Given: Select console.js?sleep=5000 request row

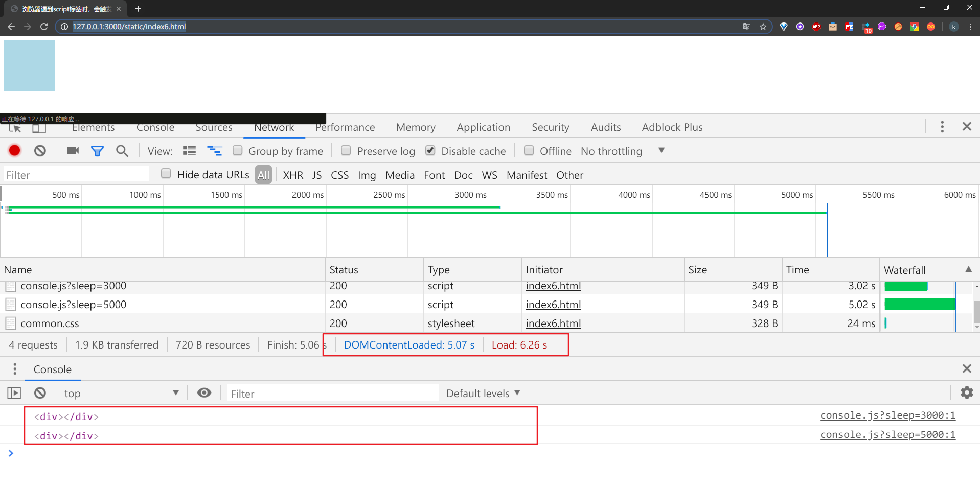Looking at the screenshot, I should (x=440, y=304).
